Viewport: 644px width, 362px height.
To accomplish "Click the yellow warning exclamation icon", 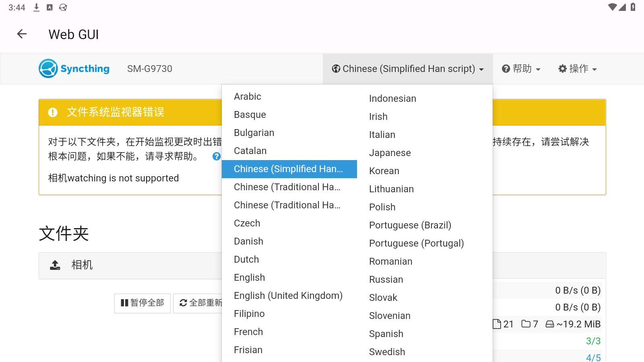I will pos(53,112).
